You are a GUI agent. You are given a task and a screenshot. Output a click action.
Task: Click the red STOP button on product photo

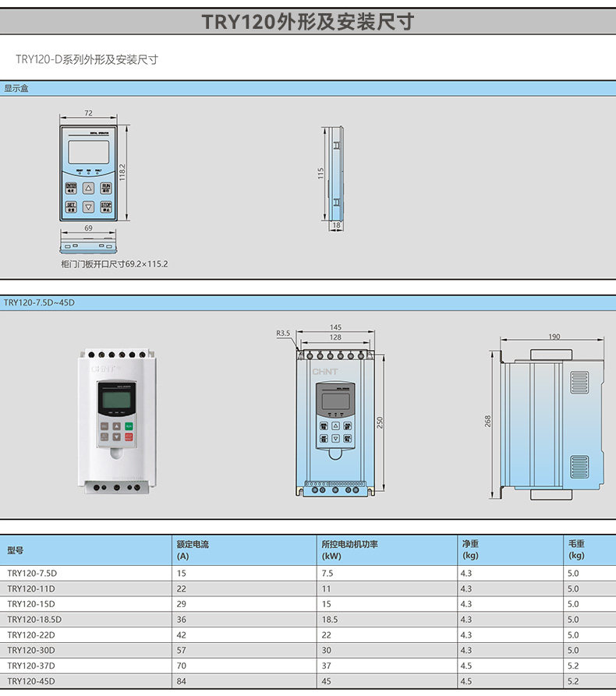129,436
